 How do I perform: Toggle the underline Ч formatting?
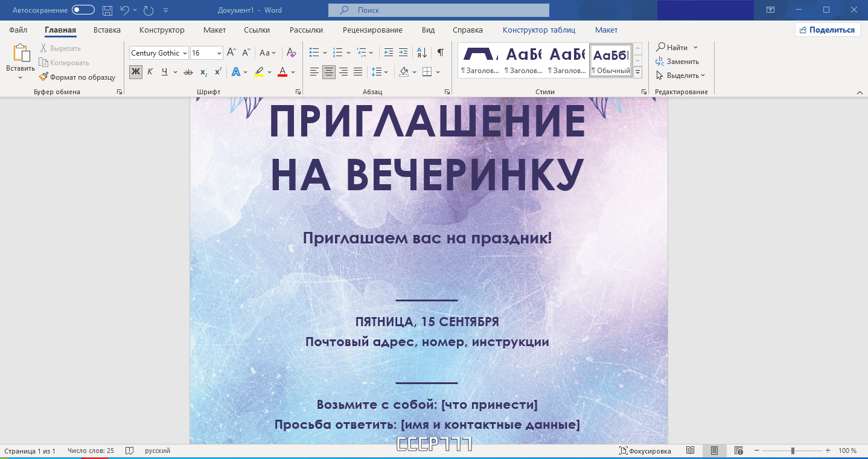(x=163, y=72)
